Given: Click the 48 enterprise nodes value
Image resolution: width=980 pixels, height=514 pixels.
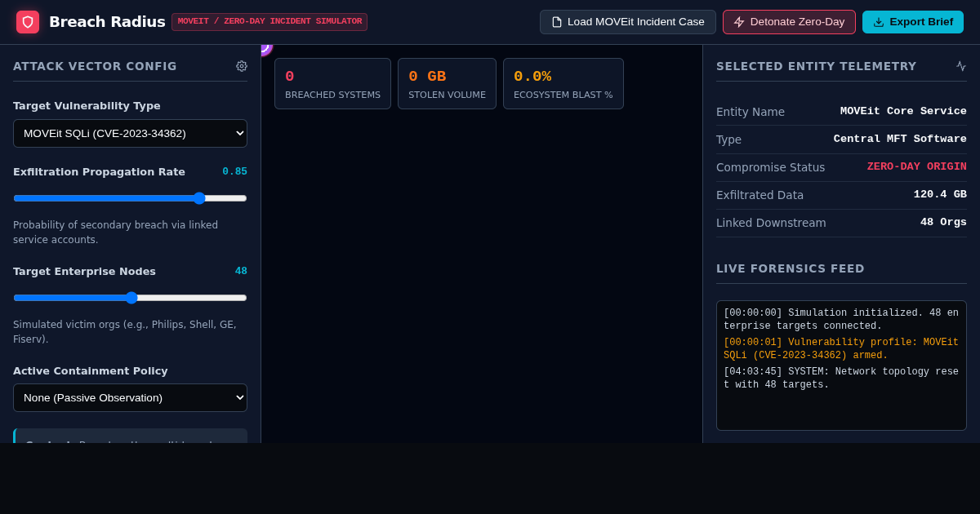Looking at the screenshot, I should [x=241, y=271].
